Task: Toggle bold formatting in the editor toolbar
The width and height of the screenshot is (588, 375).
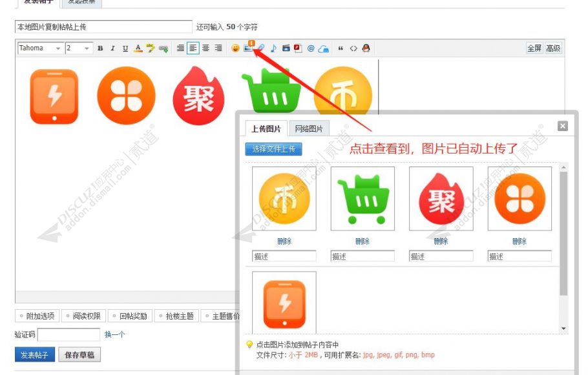Action: click(x=100, y=48)
